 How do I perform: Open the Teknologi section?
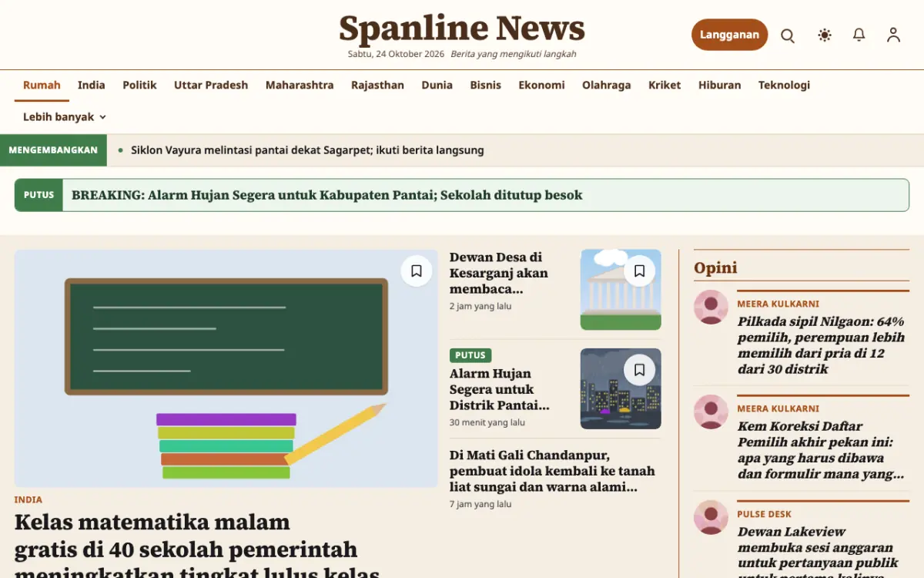784,86
